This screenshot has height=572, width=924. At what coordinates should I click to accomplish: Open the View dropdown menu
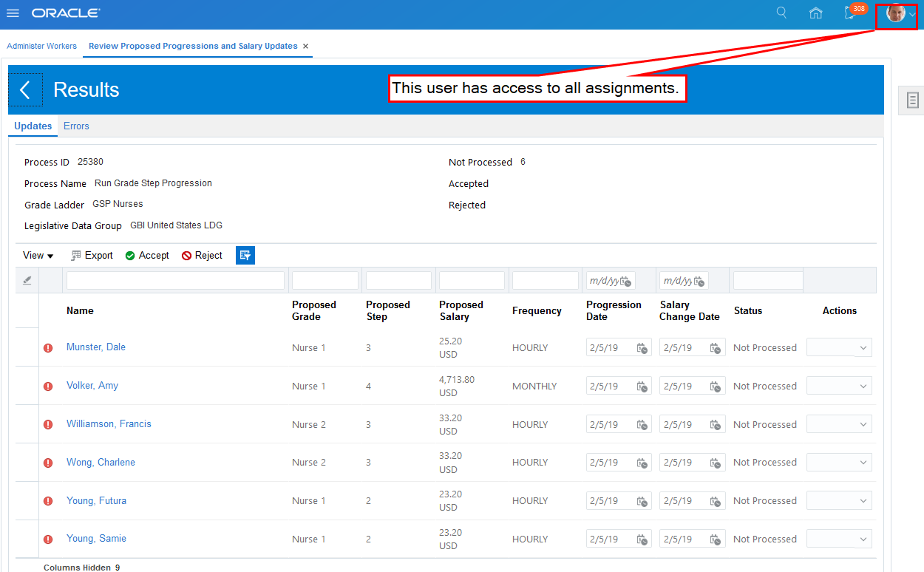click(38, 255)
